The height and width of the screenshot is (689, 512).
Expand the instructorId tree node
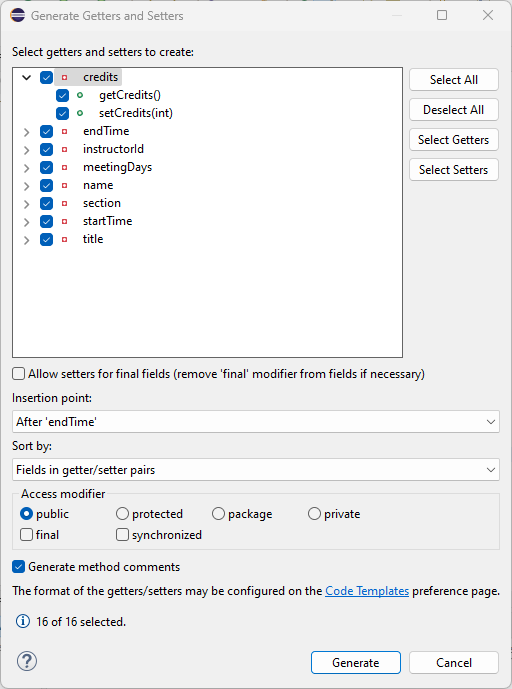click(x=27, y=150)
